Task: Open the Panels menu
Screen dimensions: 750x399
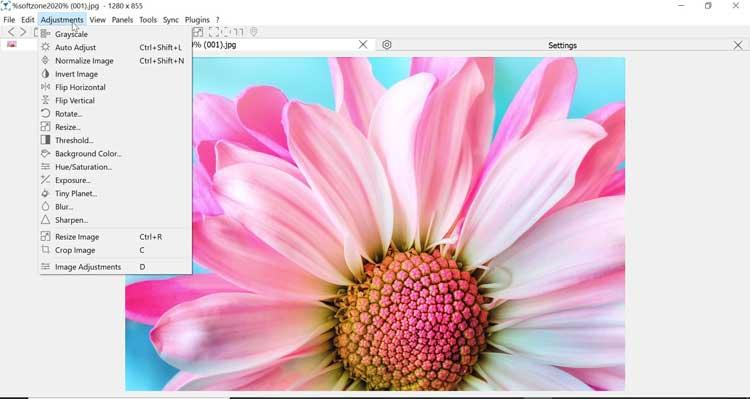Action: (122, 20)
